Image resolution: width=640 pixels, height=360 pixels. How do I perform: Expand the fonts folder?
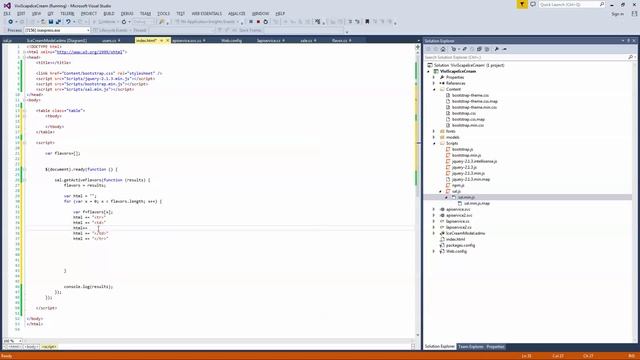434,131
